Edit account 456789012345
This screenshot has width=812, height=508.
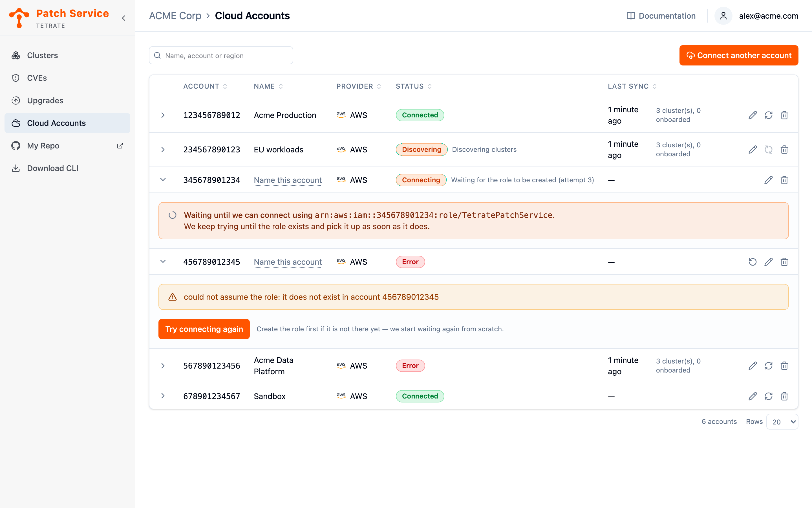click(768, 262)
